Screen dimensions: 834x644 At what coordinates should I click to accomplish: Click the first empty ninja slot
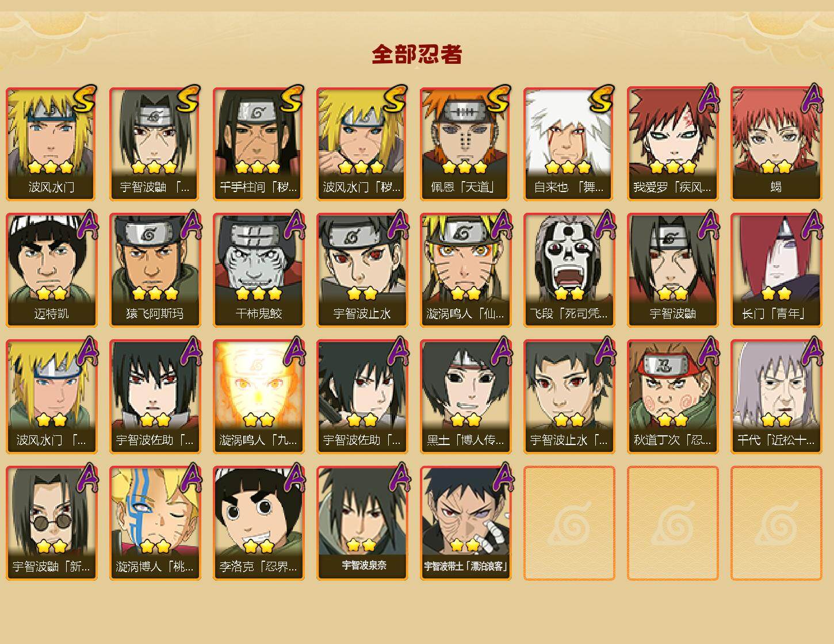(x=569, y=523)
